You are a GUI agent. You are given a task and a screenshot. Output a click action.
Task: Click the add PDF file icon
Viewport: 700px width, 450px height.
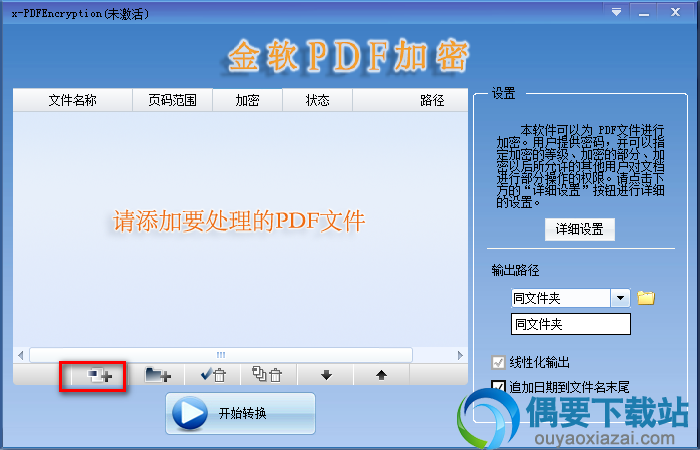point(99,375)
